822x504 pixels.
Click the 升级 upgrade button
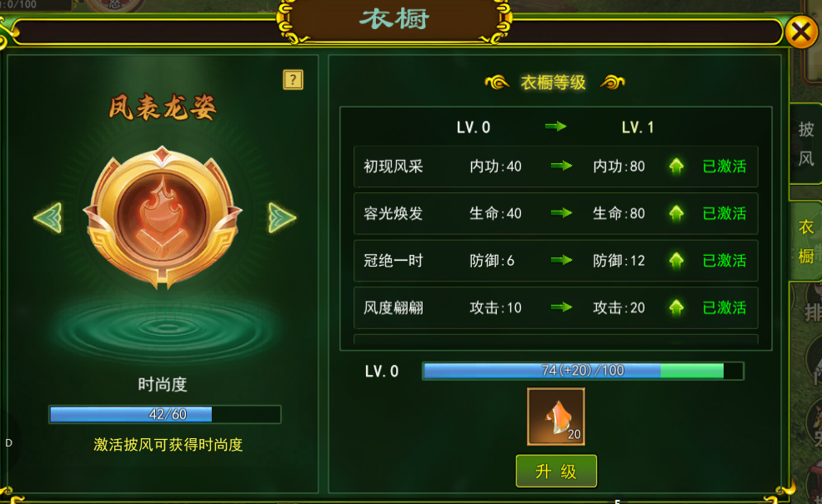click(x=556, y=471)
